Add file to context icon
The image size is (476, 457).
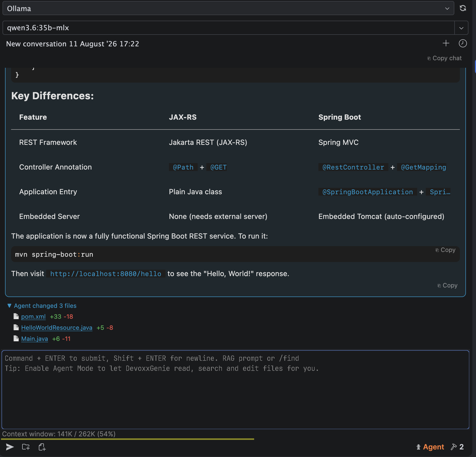tap(42, 447)
